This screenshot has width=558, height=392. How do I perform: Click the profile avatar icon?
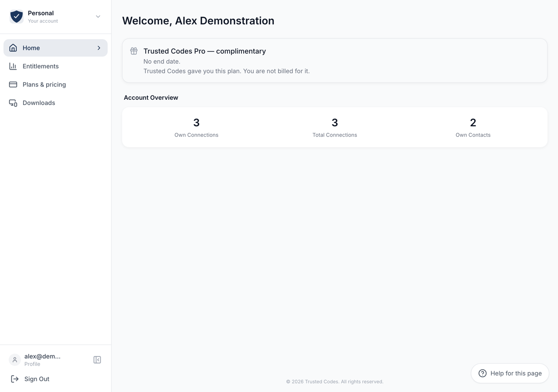[x=15, y=360]
